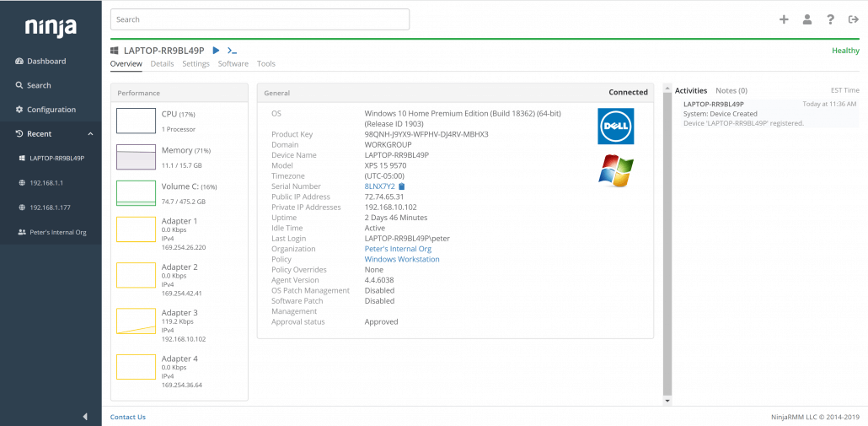The image size is (868, 426).
Task: Click in the Search input field
Action: [260, 19]
